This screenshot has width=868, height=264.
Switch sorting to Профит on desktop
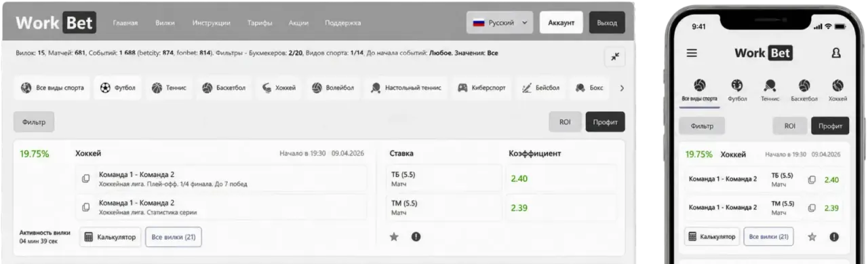[605, 122]
